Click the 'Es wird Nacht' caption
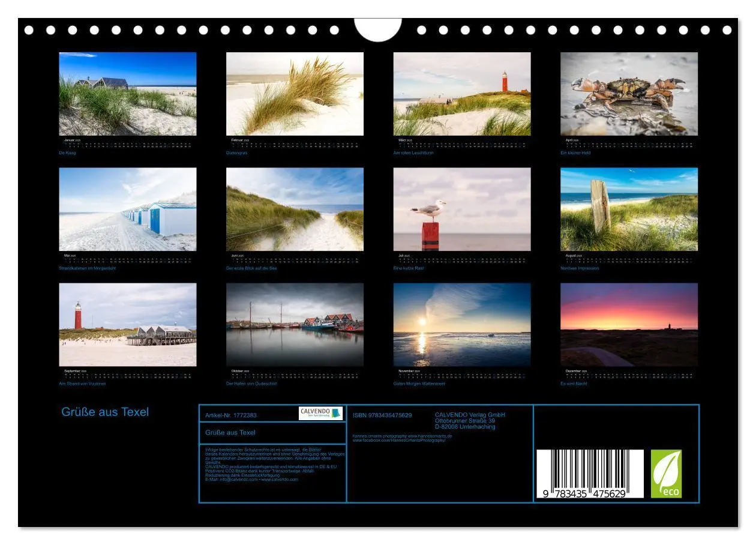 [x=574, y=384]
